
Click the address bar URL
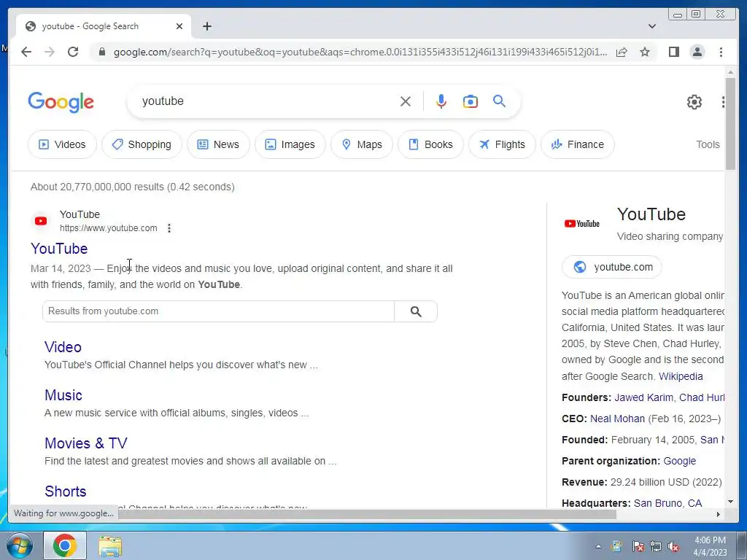(360, 52)
